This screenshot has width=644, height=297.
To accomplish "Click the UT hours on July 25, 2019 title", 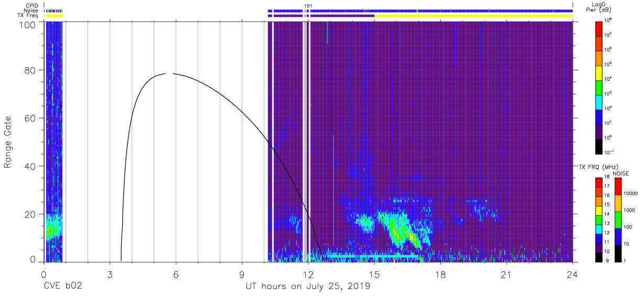I will [x=308, y=287].
